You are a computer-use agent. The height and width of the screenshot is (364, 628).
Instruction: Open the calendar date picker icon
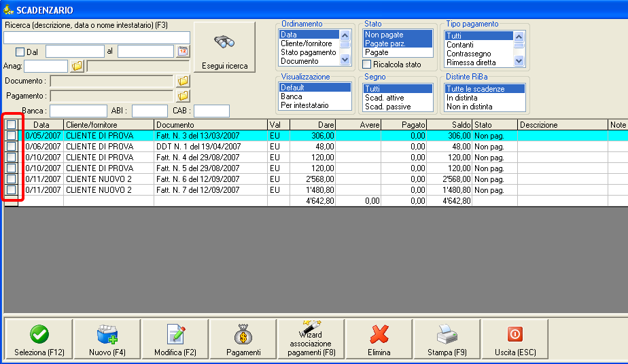pos(183,51)
